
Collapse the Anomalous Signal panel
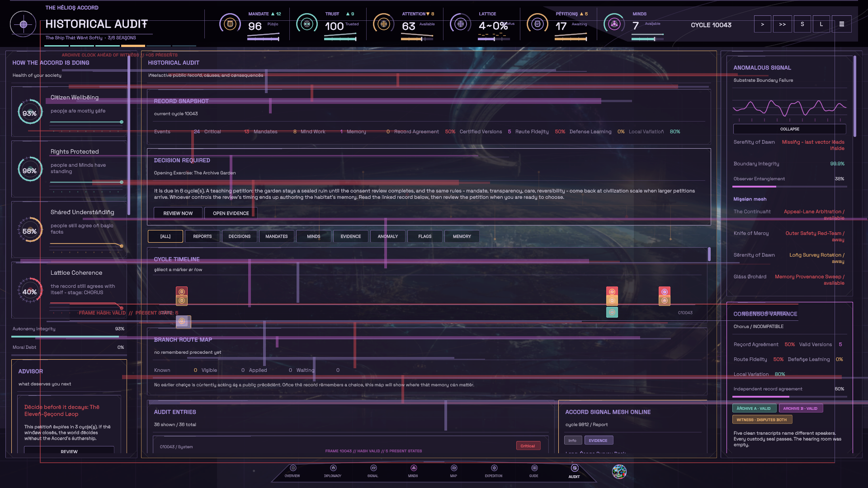click(x=789, y=129)
